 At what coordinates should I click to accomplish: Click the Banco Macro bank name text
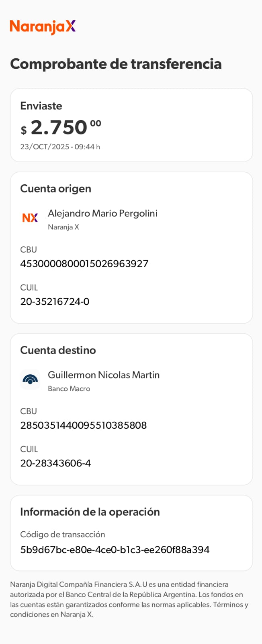(x=69, y=389)
